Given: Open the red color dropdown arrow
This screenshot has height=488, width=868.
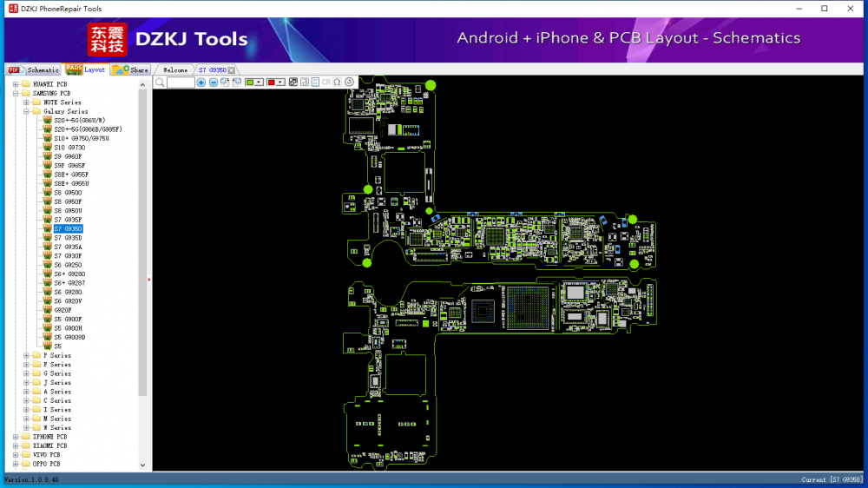Looking at the screenshot, I should click(x=280, y=82).
